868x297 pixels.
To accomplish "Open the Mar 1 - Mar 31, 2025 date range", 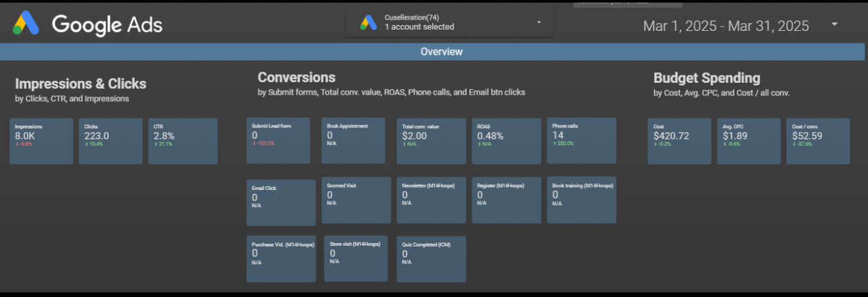I will point(726,26).
